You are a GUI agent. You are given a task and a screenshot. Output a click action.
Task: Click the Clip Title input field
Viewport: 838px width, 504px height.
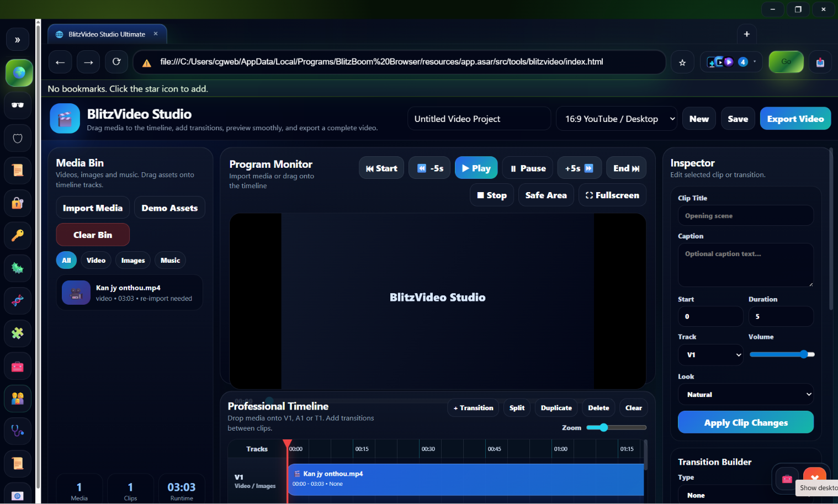click(745, 215)
